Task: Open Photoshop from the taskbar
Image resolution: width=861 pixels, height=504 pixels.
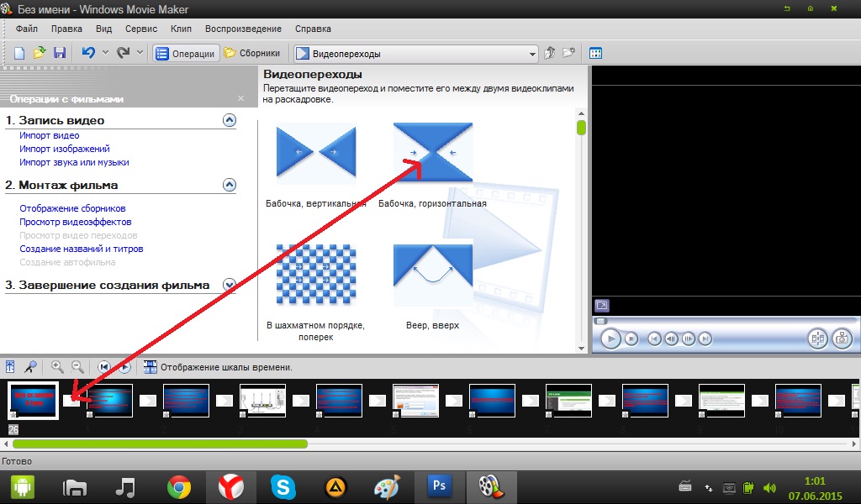Action: point(439,486)
